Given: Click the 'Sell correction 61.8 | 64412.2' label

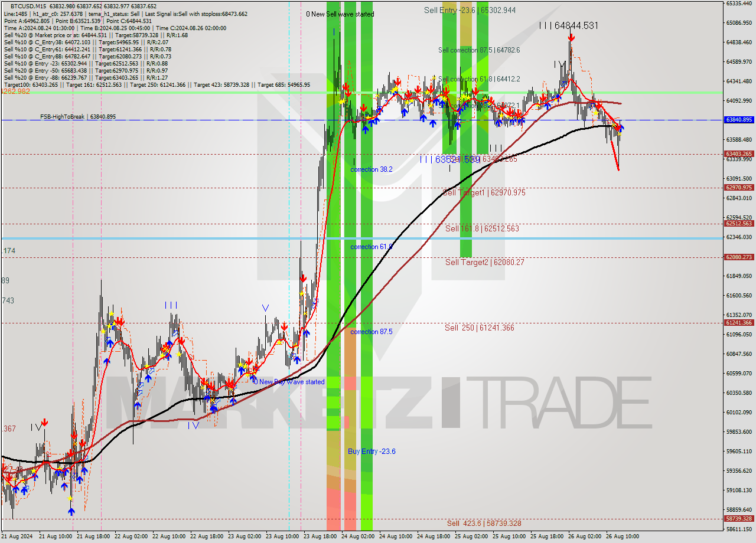Looking at the screenshot, I should 479,79.
